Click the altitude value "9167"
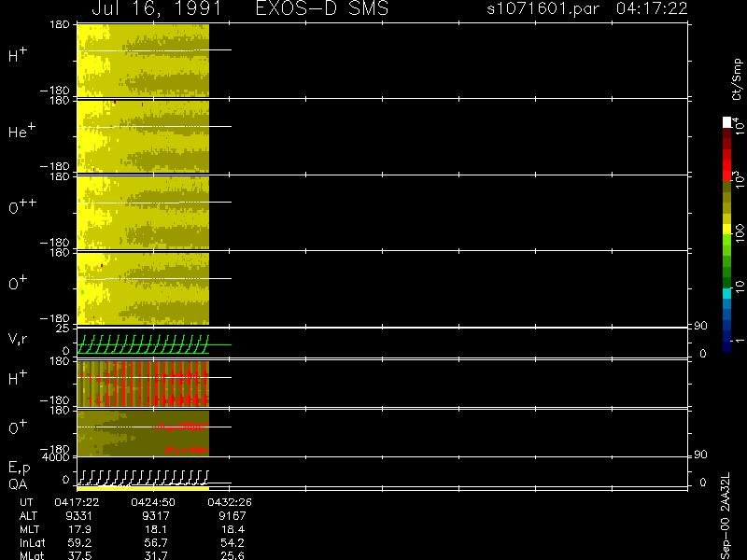747x560 pixels. click(x=232, y=516)
